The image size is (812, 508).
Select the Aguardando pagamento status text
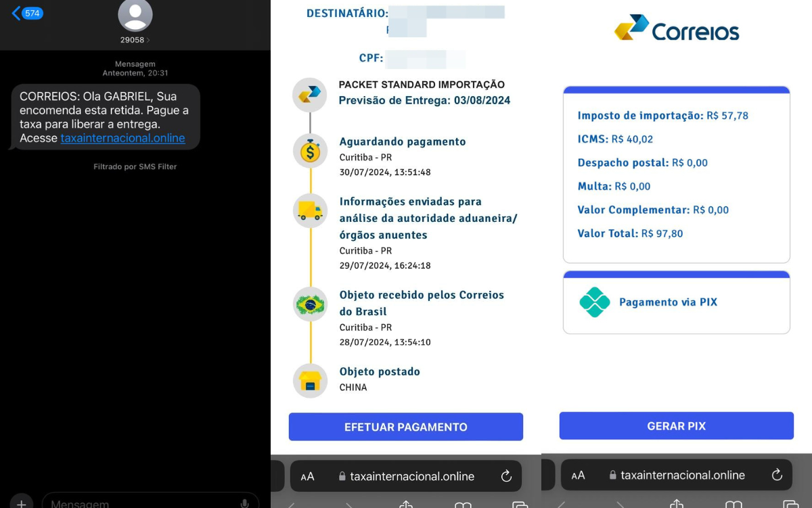(x=403, y=141)
